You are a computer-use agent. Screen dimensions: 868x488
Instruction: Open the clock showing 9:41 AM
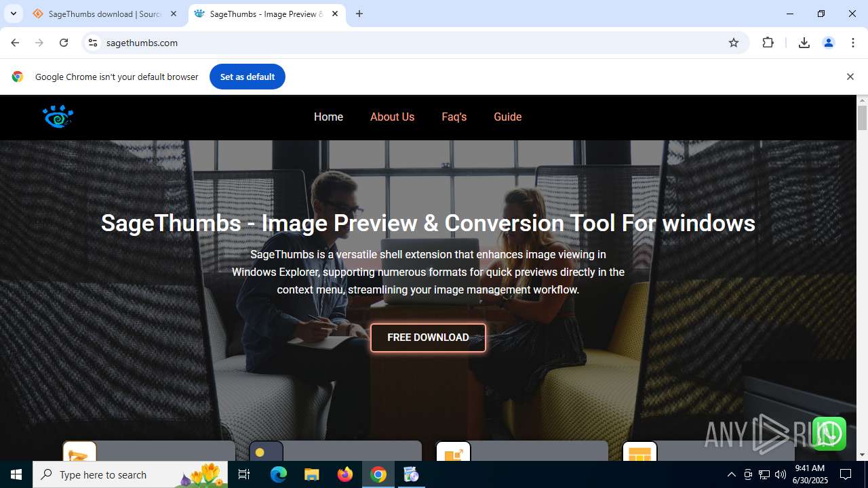810,474
